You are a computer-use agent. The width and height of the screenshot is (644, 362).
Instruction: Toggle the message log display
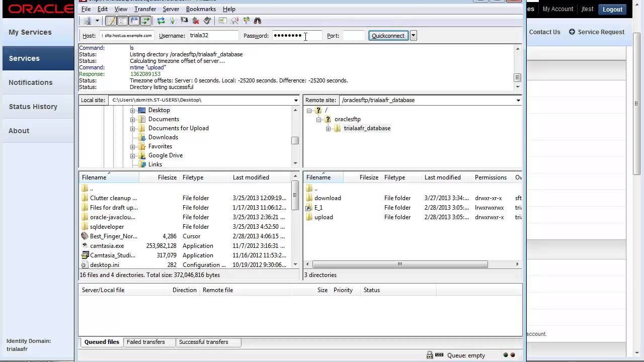point(111,21)
